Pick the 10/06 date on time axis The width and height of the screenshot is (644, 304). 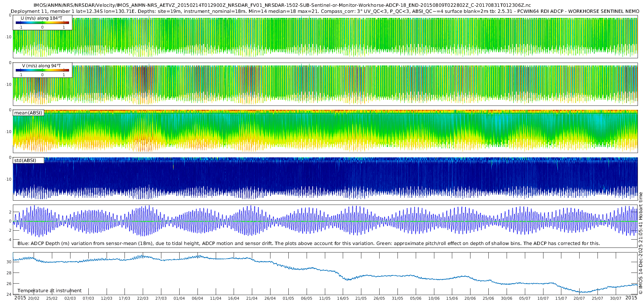point(434,298)
